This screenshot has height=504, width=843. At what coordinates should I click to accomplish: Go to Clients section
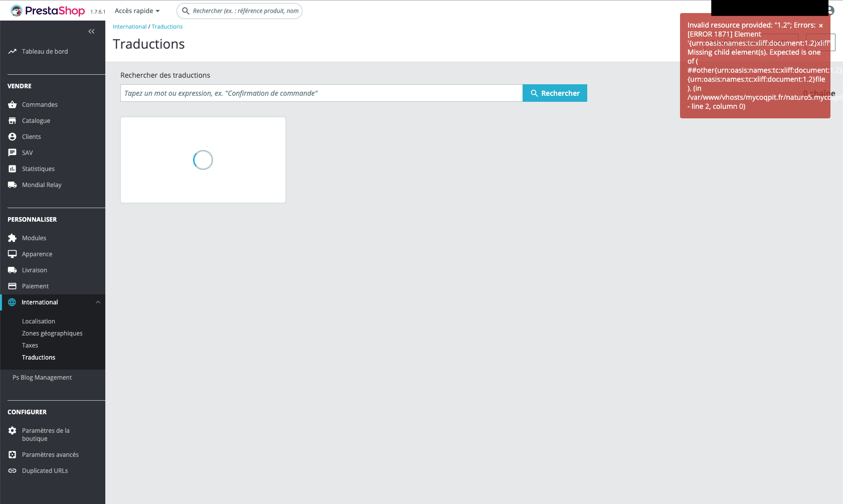pos(32,136)
